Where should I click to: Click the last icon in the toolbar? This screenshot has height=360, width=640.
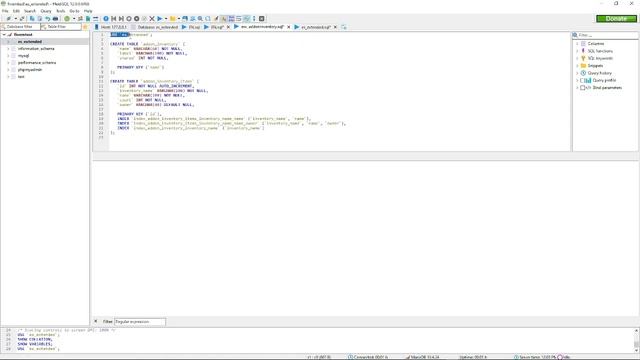tap(262, 19)
